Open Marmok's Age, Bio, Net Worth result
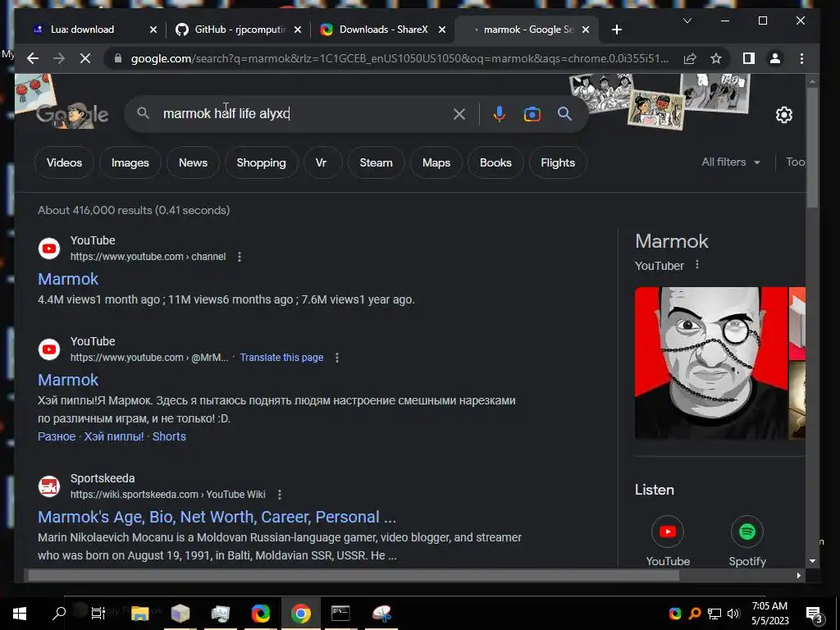 (217, 517)
